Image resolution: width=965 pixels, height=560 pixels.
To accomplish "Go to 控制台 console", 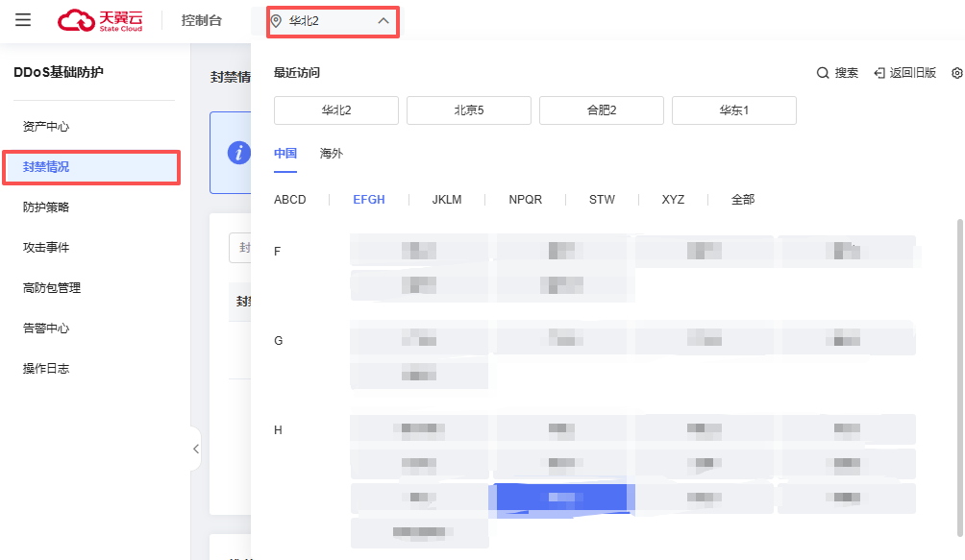I will pos(202,20).
